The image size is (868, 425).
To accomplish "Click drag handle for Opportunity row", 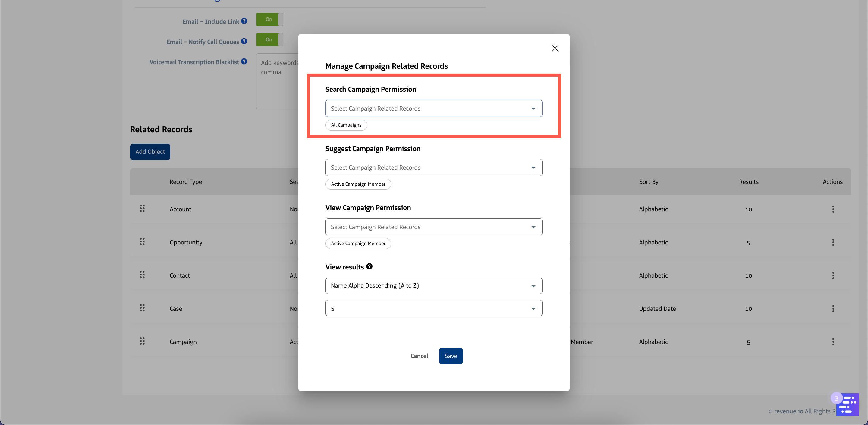I will pos(142,242).
